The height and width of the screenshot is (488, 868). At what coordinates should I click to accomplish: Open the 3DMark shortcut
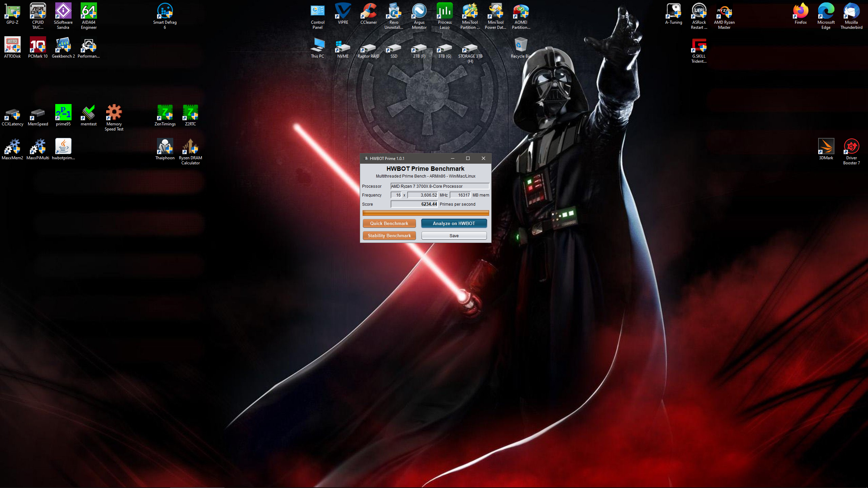[x=826, y=149]
